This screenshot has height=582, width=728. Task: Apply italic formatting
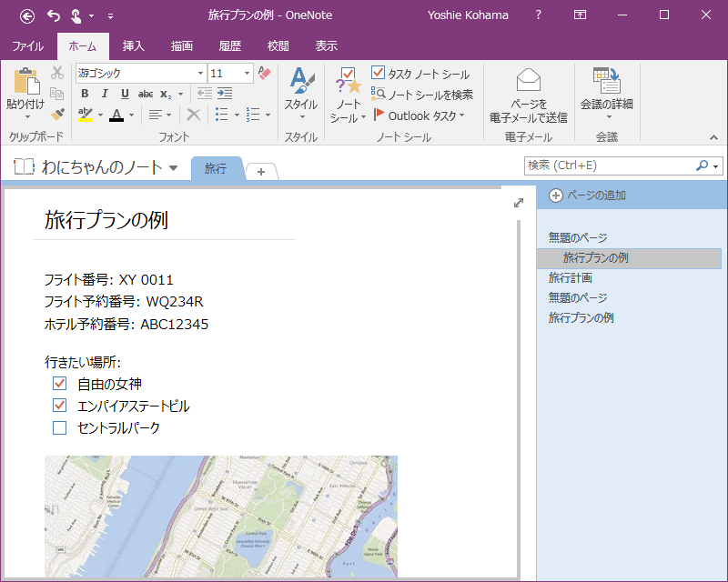pyautogui.click(x=105, y=94)
